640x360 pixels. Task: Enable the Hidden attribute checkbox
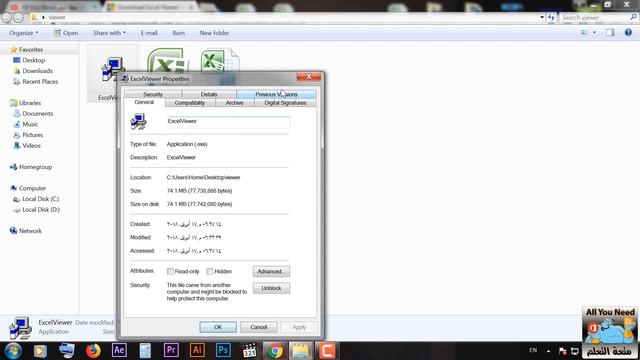point(210,271)
